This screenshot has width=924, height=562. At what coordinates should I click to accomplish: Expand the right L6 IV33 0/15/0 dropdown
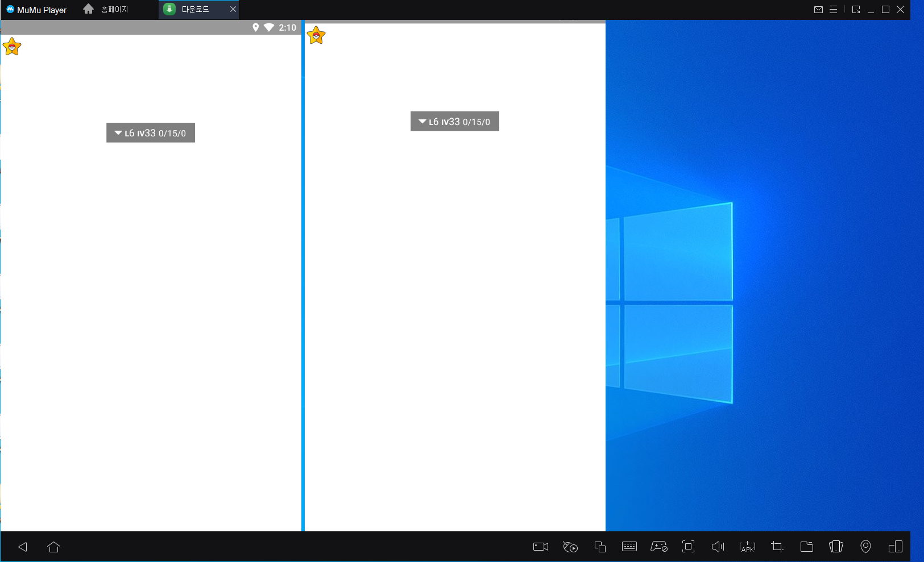[x=455, y=122]
